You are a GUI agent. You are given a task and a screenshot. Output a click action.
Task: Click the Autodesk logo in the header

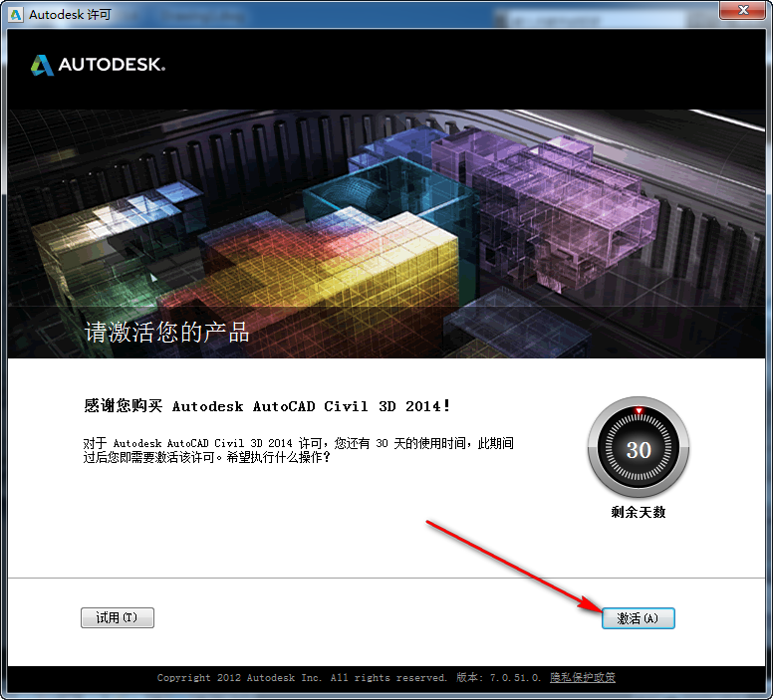pyautogui.click(x=98, y=65)
